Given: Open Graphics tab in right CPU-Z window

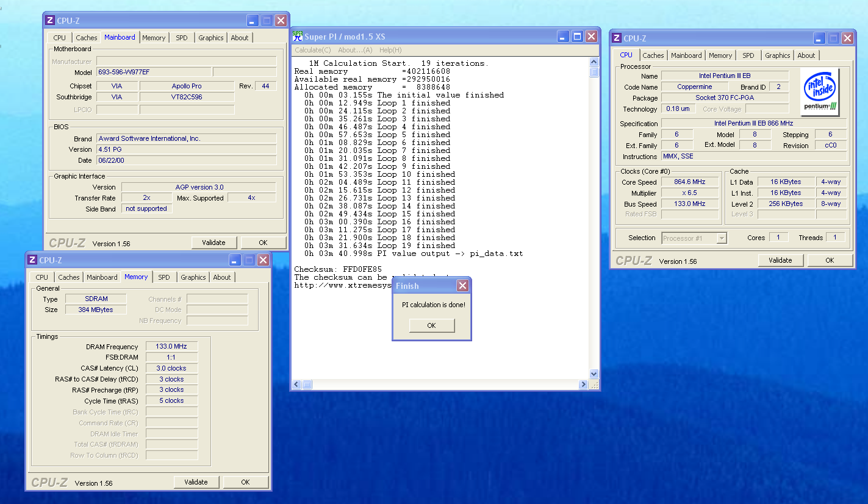Looking at the screenshot, I should pos(778,55).
